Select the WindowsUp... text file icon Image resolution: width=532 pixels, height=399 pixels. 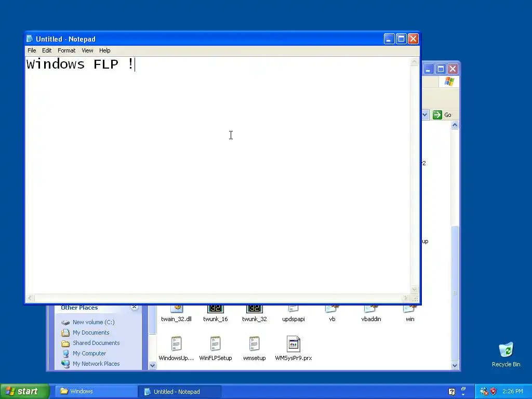(x=177, y=344)
